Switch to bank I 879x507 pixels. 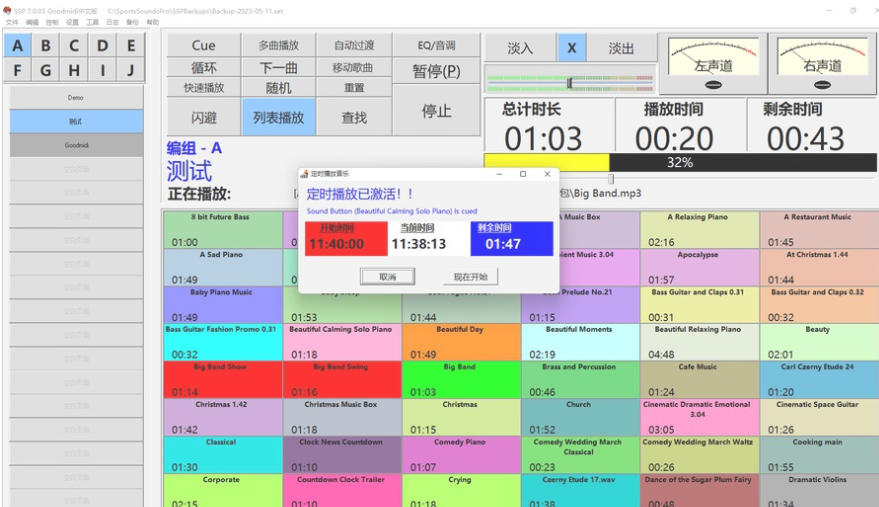(103, 70)
